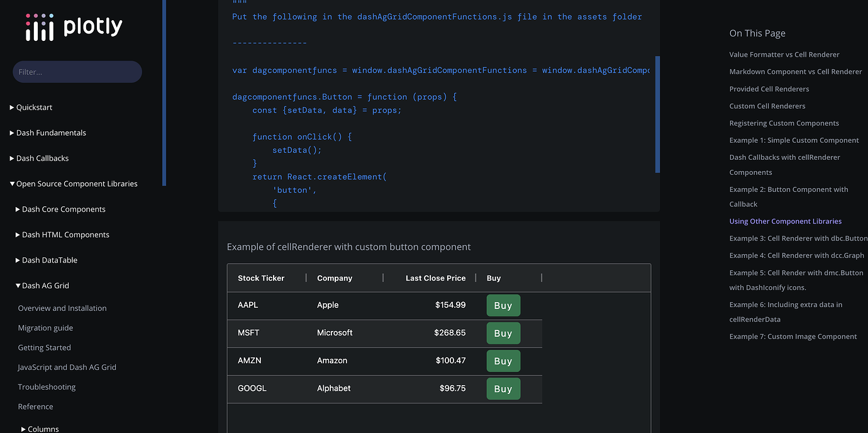Select the MSFT ticker cell
Viewport: 868px width, 433px height.
(x=267, y=333)
